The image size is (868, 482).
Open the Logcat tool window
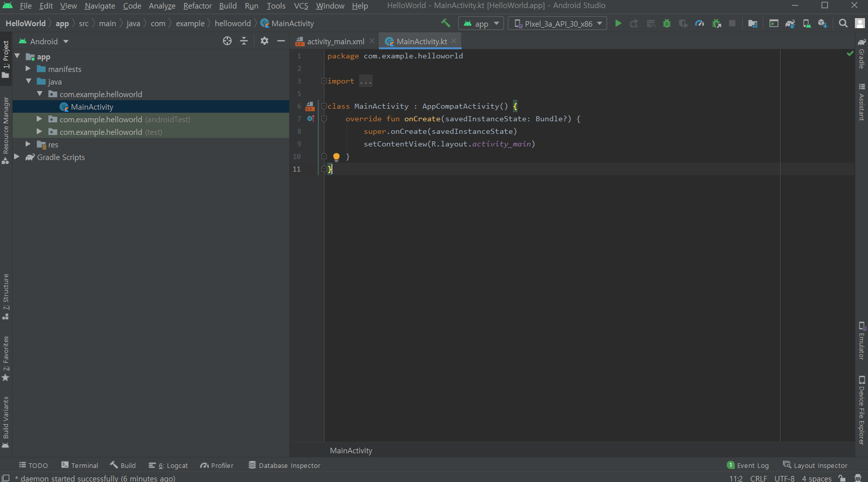(168, 465)
